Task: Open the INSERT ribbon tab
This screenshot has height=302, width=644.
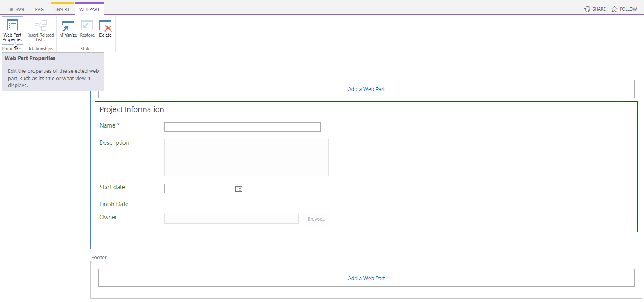Action: click(62, 9)
